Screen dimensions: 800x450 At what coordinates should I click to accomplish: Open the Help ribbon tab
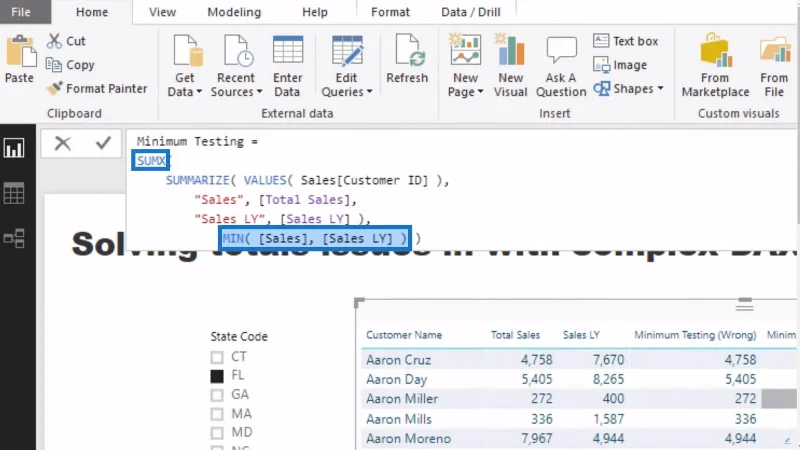[315, 12]
